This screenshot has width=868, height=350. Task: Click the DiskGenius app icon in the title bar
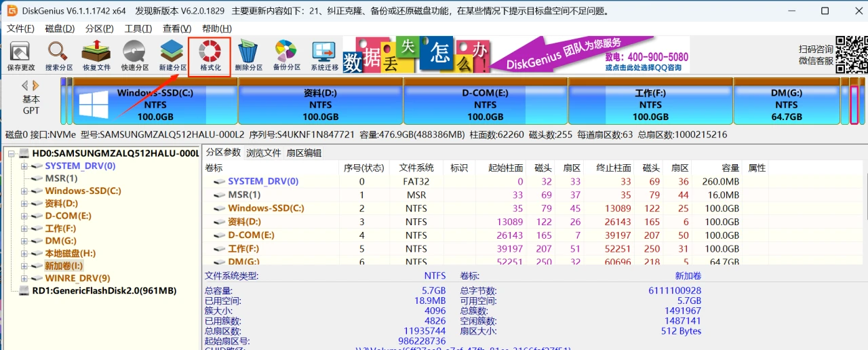[12, 11]
